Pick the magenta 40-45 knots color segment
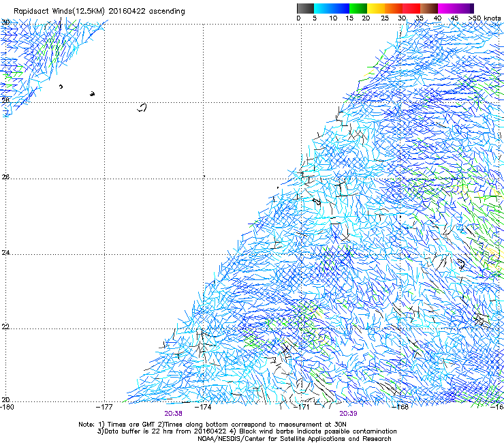Screen dimensions: 504x443 pos(447,8)
